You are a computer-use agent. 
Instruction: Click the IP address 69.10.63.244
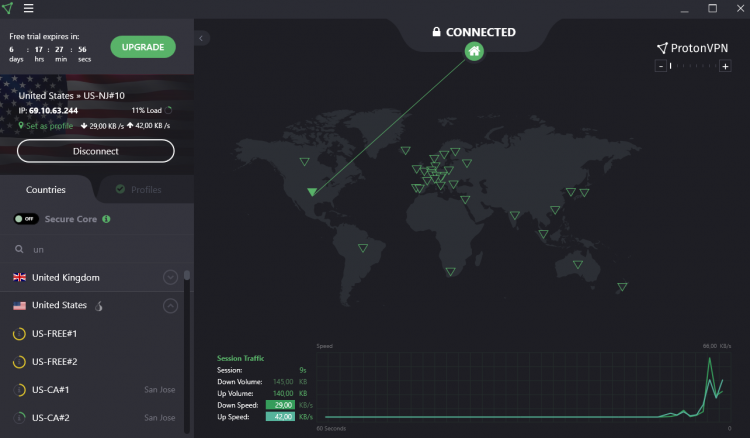click(x=53, y=110)
